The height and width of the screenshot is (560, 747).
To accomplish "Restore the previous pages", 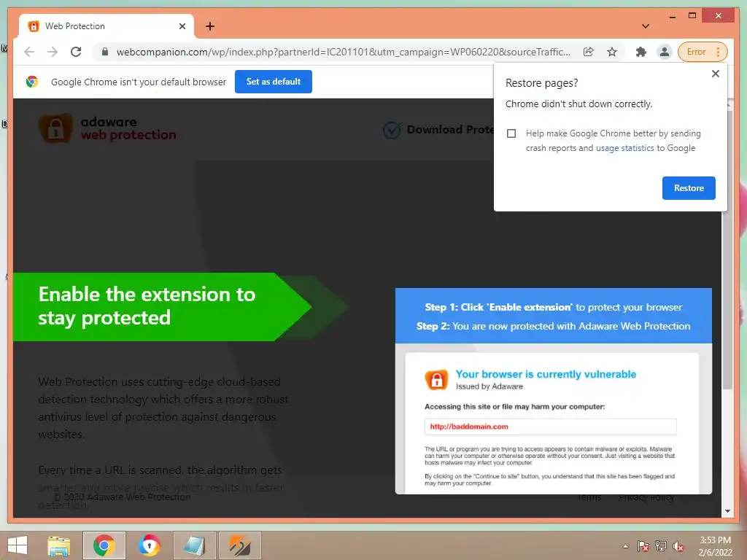I will click(x=689, y=188).
